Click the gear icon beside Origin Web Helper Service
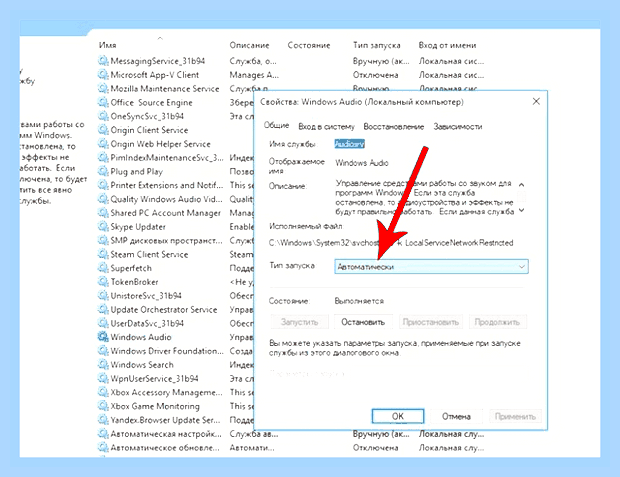 pyautogui.click(x=103, y=144)
